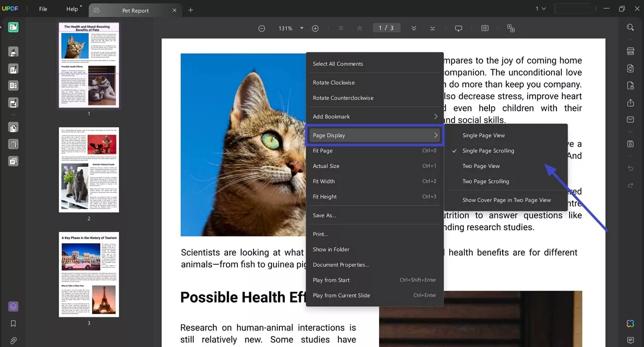Select Rotate Clockwise from context menu

pyautogui.click(x=333, y=83)
